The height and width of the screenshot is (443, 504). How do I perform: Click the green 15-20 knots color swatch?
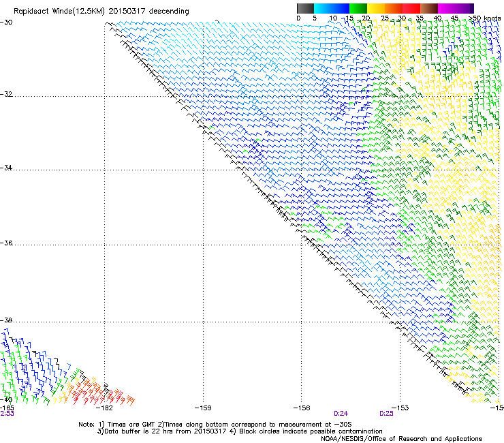(x=358, y=8)
